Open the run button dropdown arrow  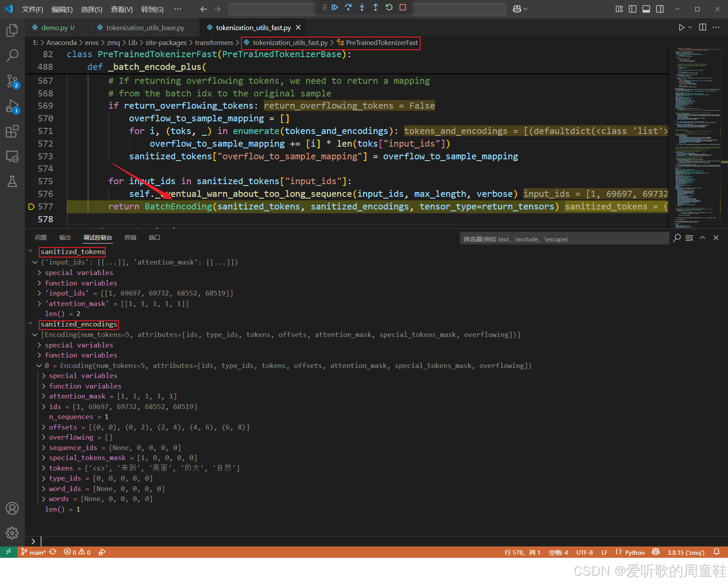(x=690, y=27)
